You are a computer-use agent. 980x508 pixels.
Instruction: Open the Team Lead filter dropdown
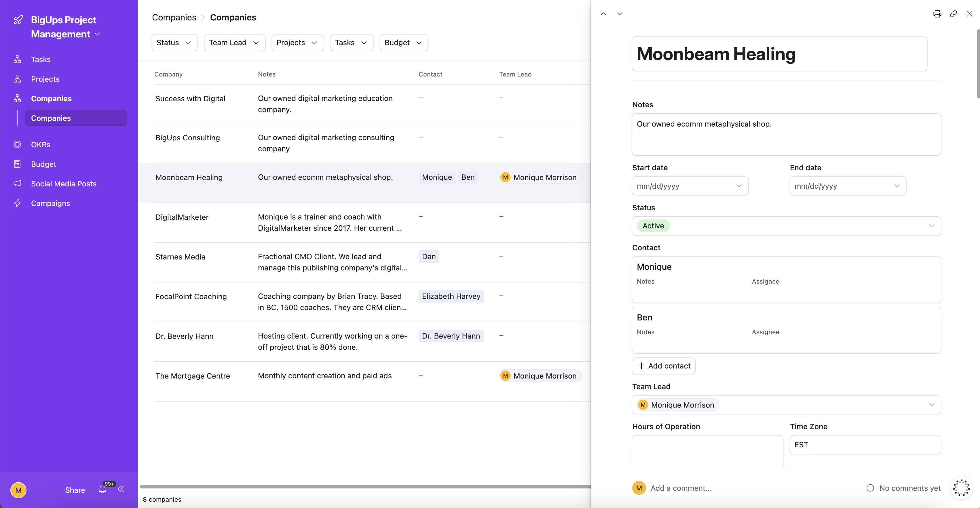point(234,43)
